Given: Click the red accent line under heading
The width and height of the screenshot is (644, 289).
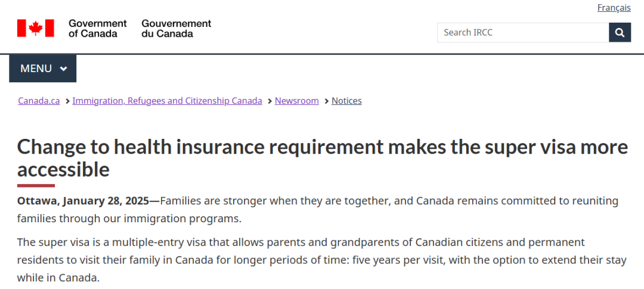Looking at the screenshot, I should [x=36, y=185].
